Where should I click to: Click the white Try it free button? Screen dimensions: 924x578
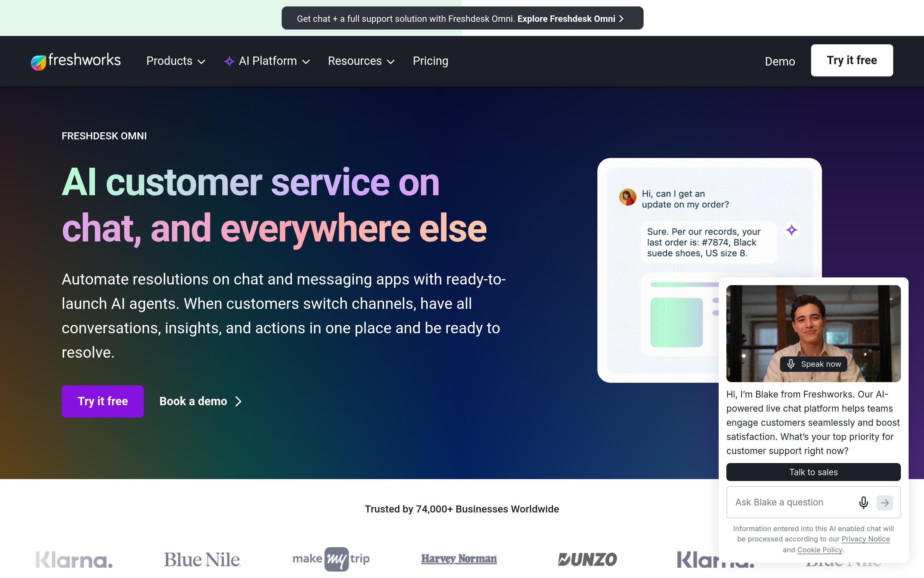click(851, 60)
